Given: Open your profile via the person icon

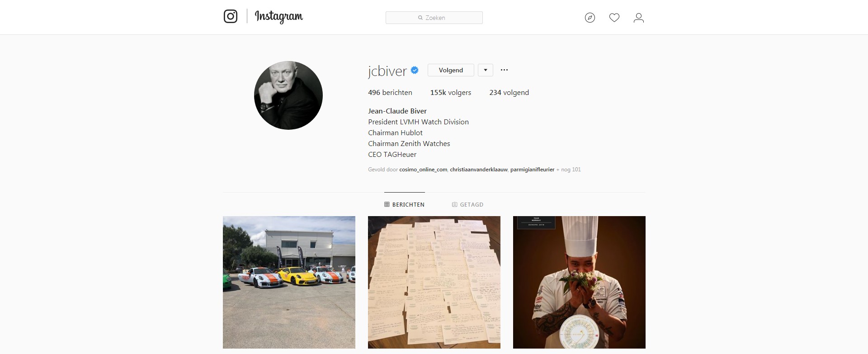Looking at the screenshot, I should 639,18.
